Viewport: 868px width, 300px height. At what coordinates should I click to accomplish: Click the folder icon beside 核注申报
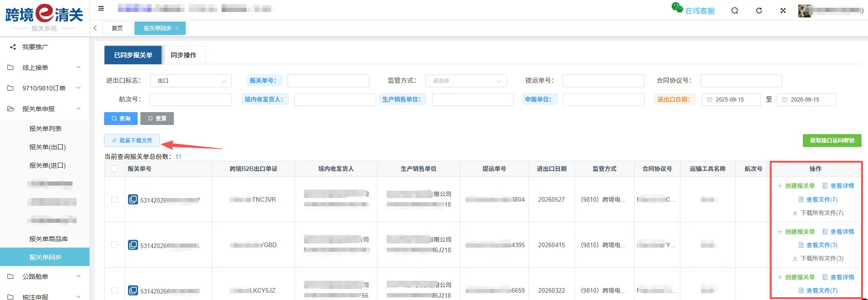point(11,297)
